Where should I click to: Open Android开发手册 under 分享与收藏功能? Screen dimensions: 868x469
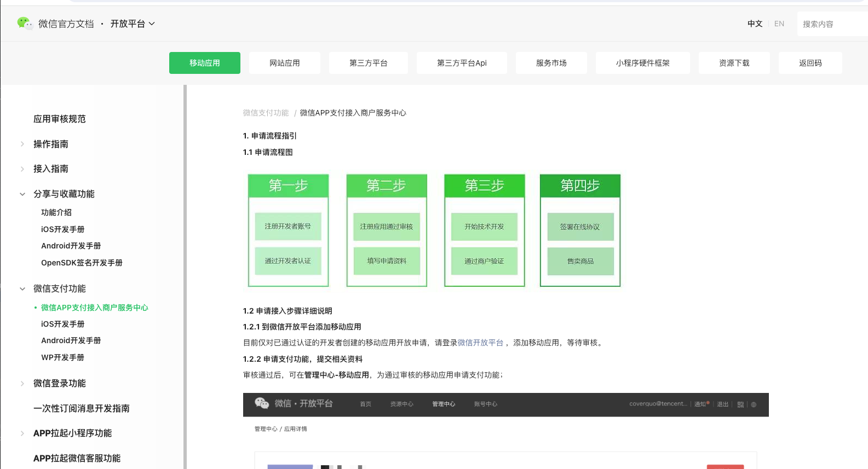[x=71, y=246]
